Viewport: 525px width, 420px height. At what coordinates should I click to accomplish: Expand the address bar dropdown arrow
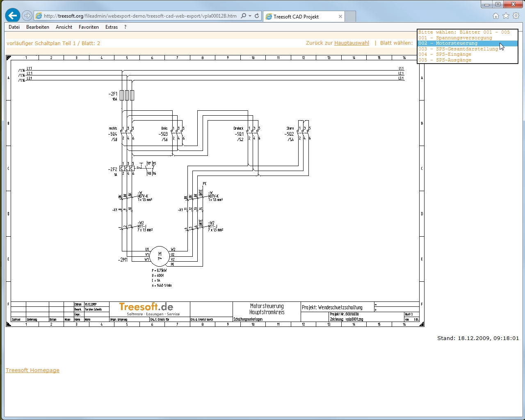250,16
